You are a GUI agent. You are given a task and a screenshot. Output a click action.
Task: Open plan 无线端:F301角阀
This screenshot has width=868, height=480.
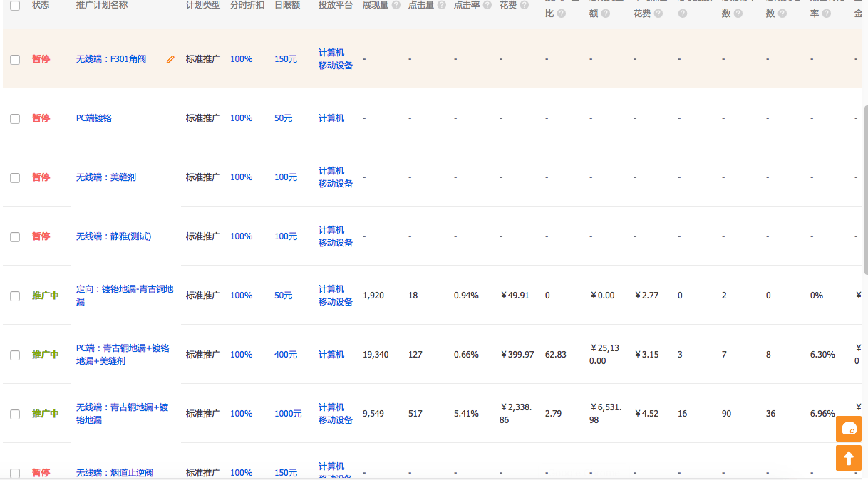(111, 59)
